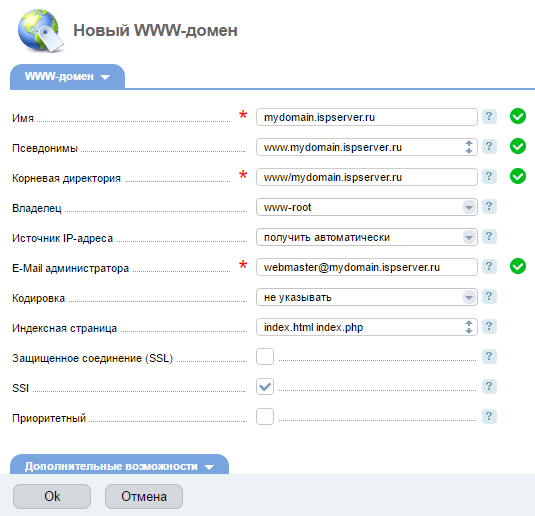Click the E-Mail администратора input field
Viewport: 535px width, 516px height.
coord(366,267)
